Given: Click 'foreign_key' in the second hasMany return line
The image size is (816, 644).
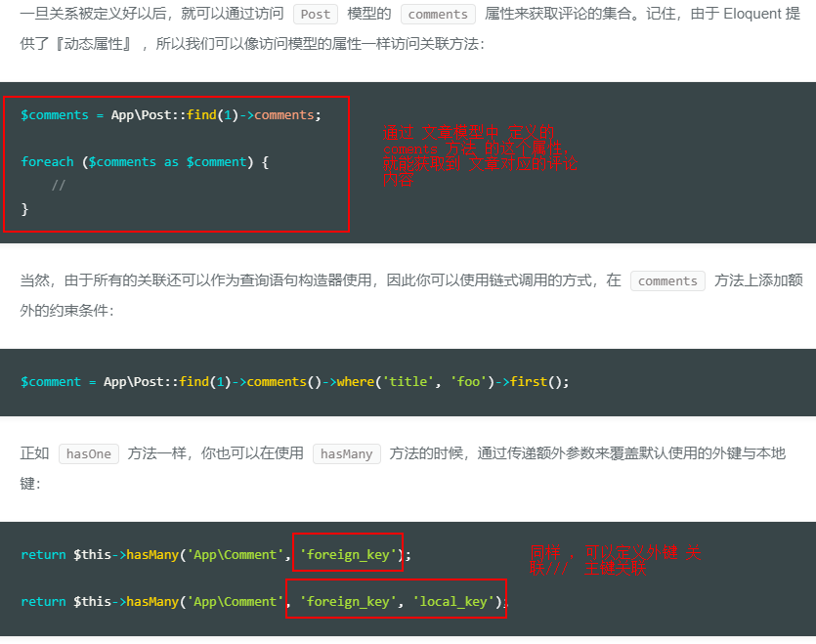Looking at the screenshot, I should click(x=348, y=602).
